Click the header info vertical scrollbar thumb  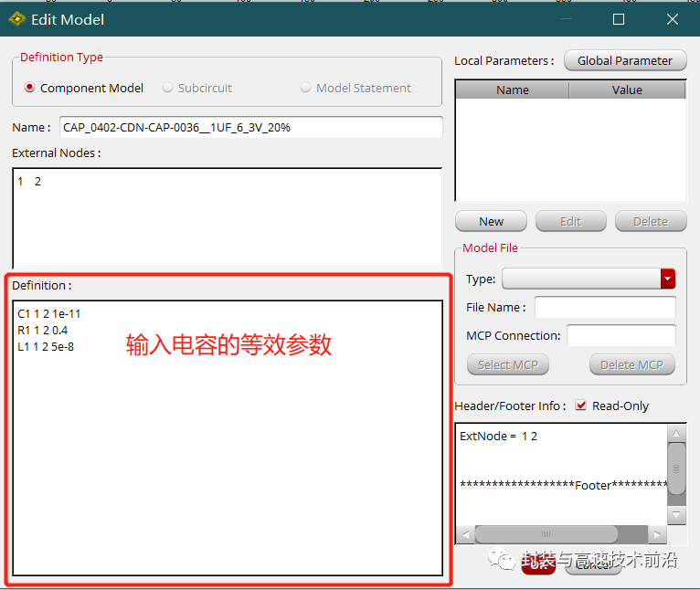click(x=676, y=469)
